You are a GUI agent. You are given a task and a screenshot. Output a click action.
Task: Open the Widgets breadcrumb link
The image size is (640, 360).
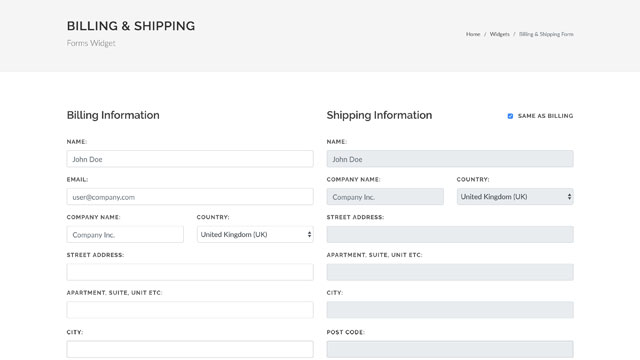pos(500,34)
